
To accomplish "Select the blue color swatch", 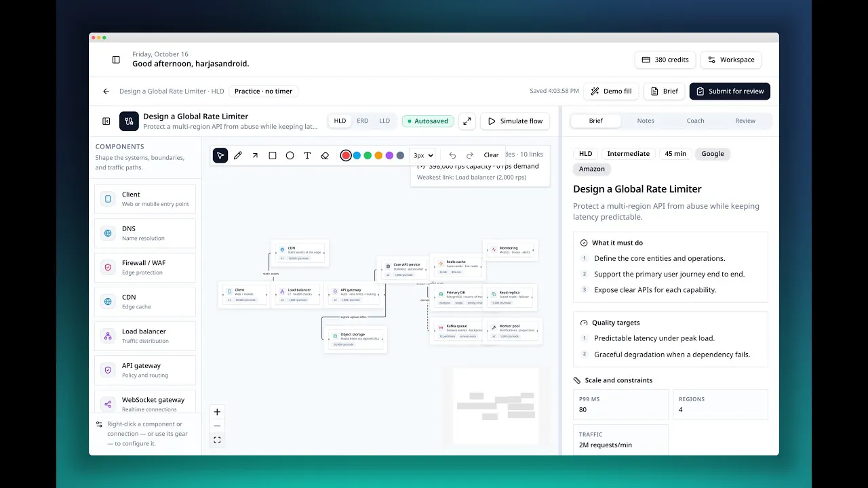I will [357, 155].
